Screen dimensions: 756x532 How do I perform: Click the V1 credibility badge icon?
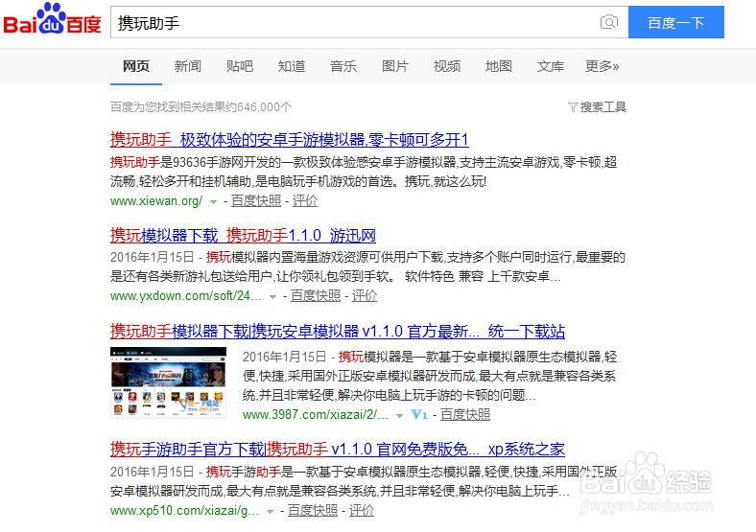click(x=418, y=414)
